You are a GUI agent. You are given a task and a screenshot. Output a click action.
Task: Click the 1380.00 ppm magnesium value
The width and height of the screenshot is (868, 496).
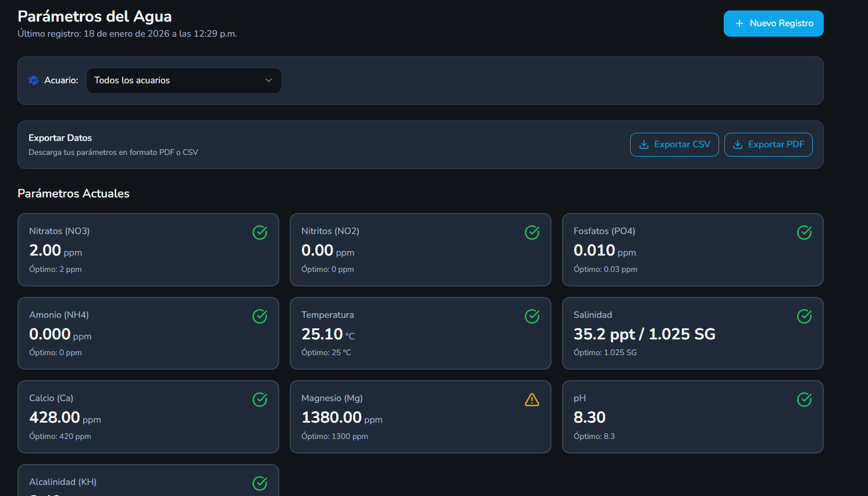click(x=342, y=417)
